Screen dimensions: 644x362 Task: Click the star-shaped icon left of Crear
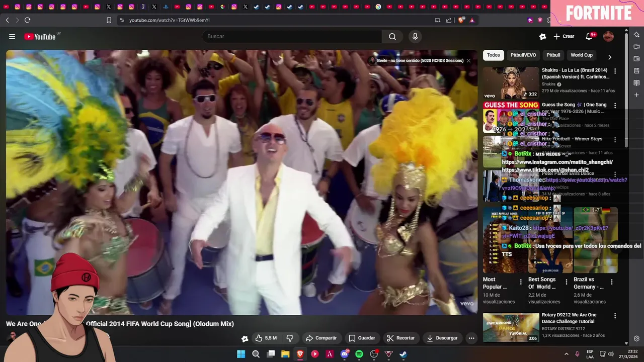(x=542, y=36)
